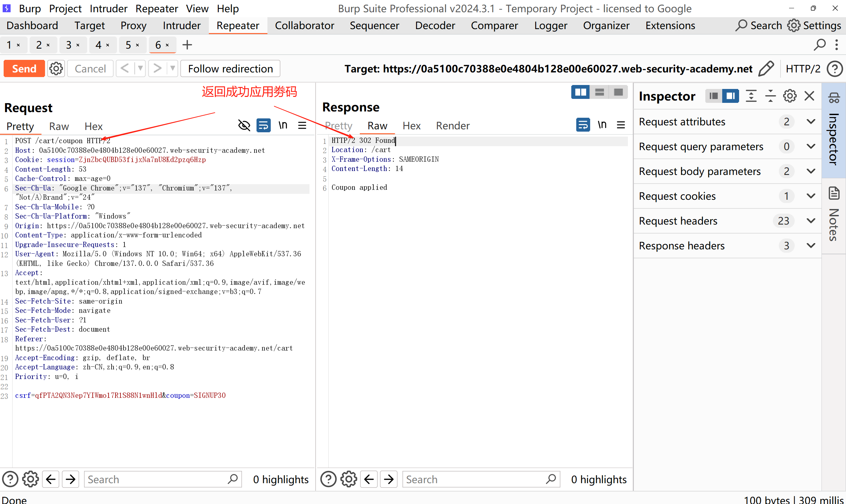Toggle line wrap in the Response panel
This screenshot has width=846, height=504.
(583, 125)
